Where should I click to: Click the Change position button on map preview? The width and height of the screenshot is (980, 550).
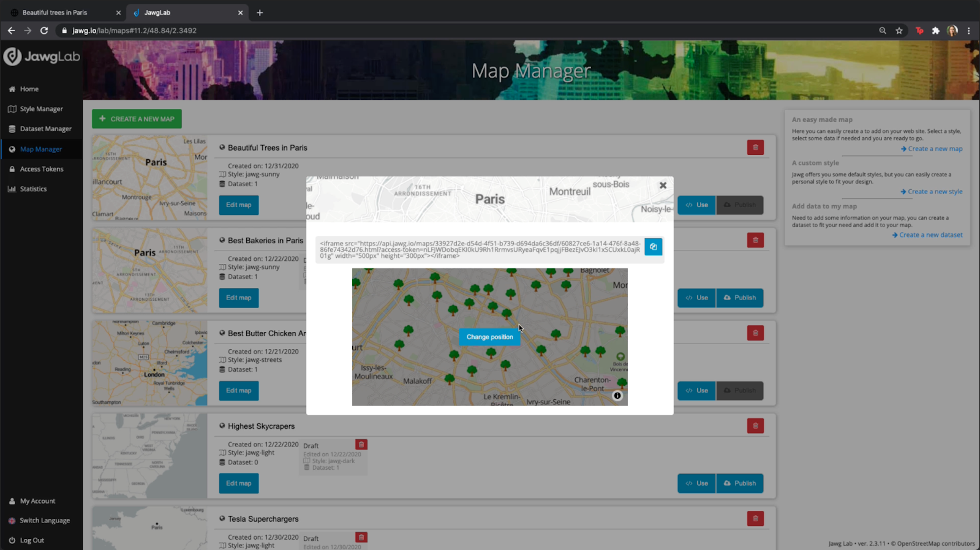[489, 337]
